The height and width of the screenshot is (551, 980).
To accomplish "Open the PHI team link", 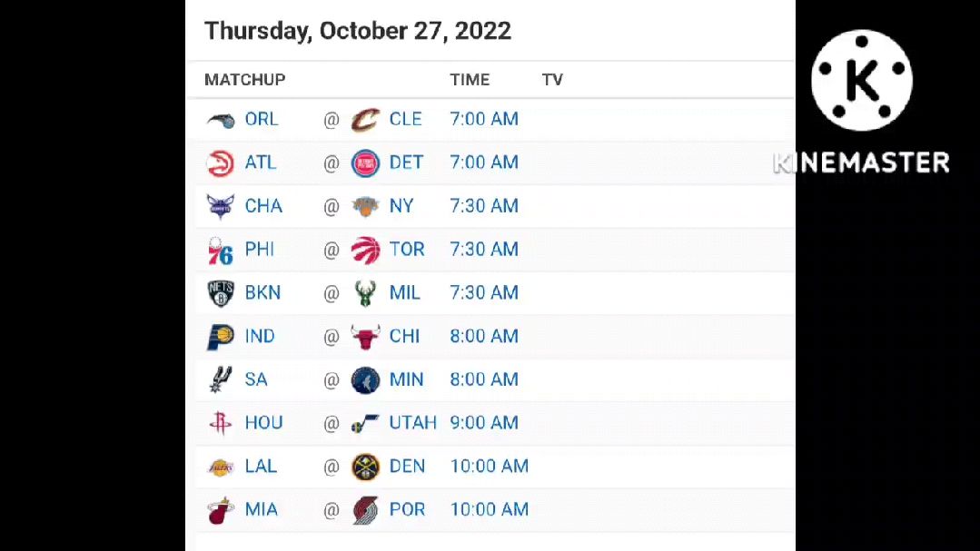I will pyautogui.click(x=260, y=250).
